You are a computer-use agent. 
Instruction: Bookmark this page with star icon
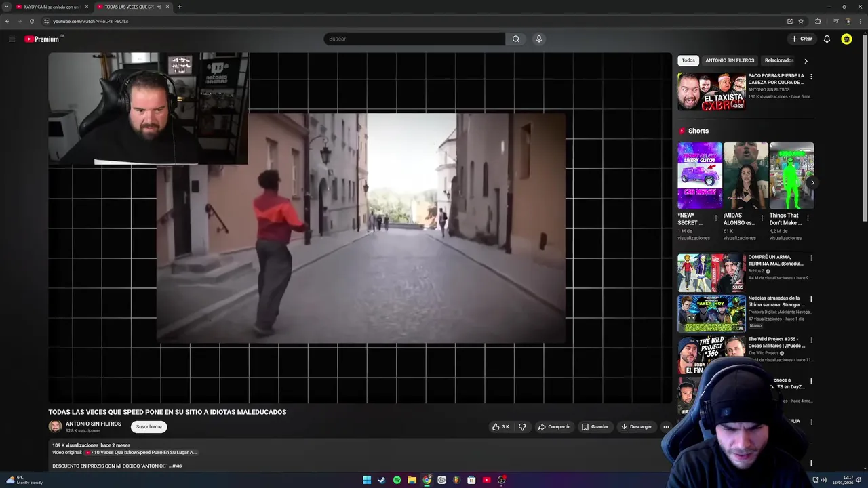(801, 21)
